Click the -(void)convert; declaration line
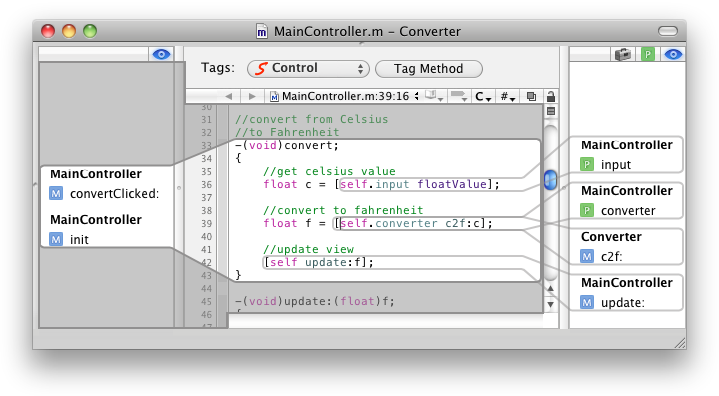Screen dimensions: 719x396 [287, 146]
